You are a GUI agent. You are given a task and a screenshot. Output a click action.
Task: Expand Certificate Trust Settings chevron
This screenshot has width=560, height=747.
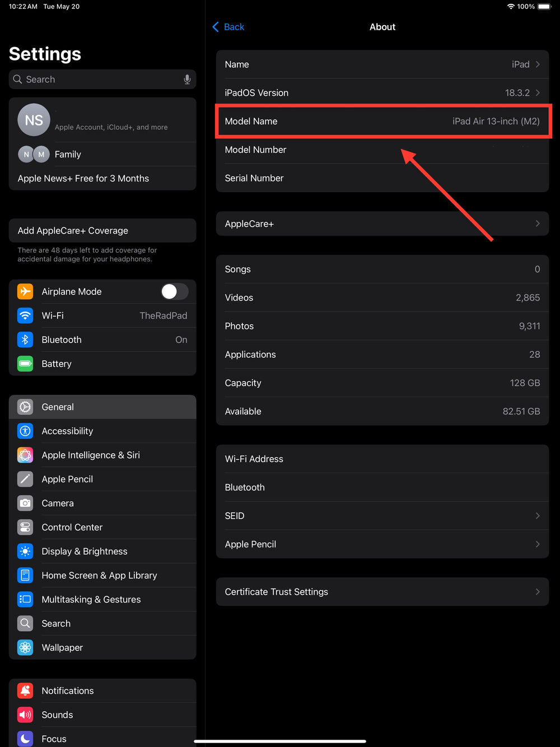point(538,592)
